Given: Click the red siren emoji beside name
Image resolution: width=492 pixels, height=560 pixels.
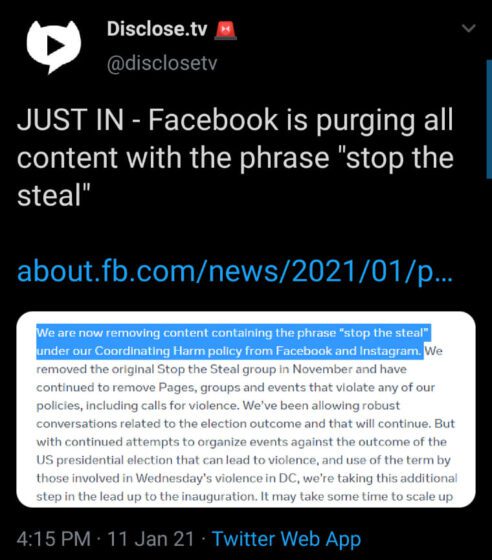Looking at the screenshot, I should coord(225,30).
